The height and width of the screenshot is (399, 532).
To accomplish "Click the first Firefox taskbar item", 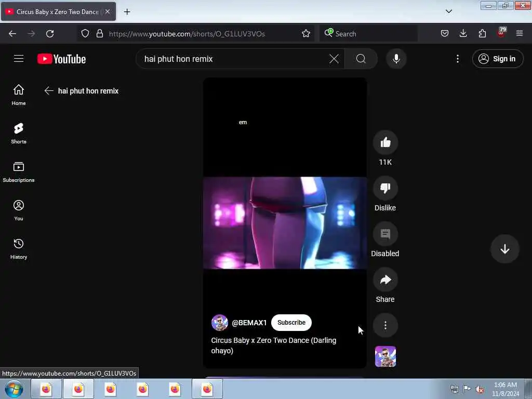I will point(46,389).
